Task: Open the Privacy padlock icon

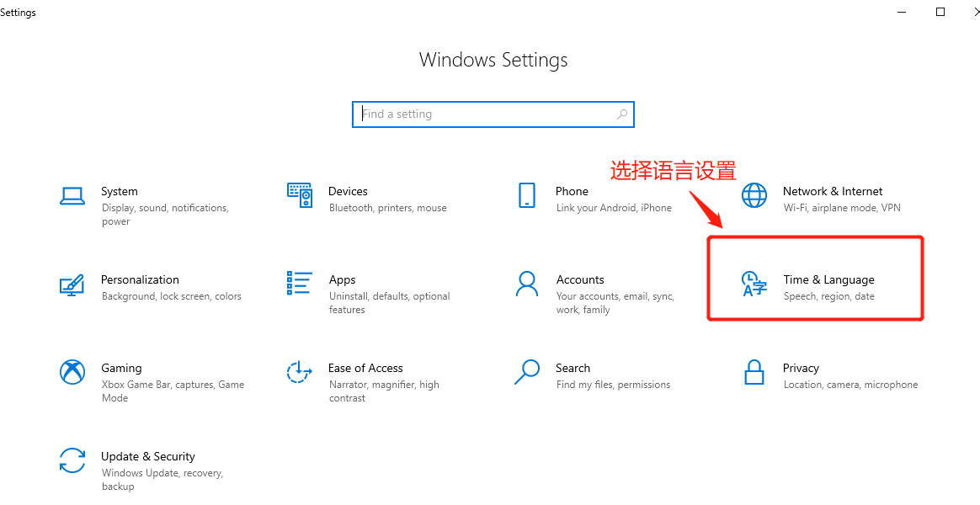Action: (x=754, y=373)
